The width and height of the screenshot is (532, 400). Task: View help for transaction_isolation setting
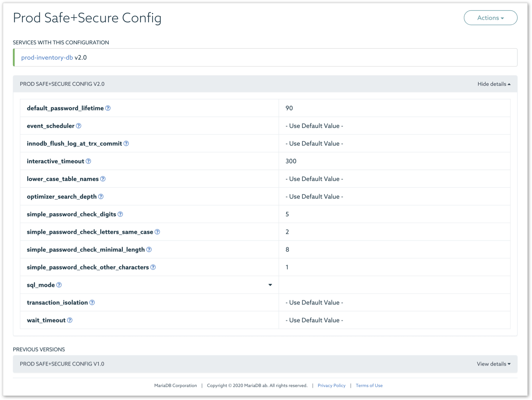(x=92, y=302)
